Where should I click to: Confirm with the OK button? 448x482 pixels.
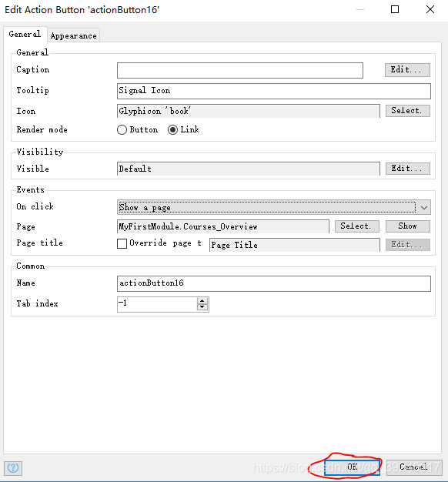(352, 467)
